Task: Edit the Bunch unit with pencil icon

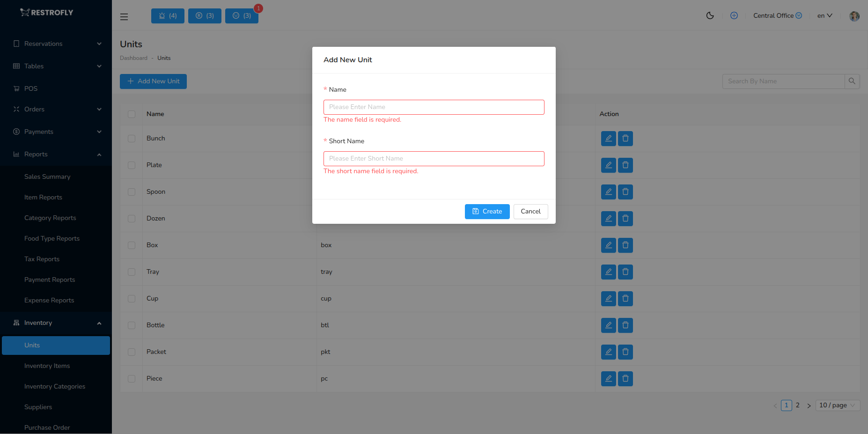Action: coord(608,139)
